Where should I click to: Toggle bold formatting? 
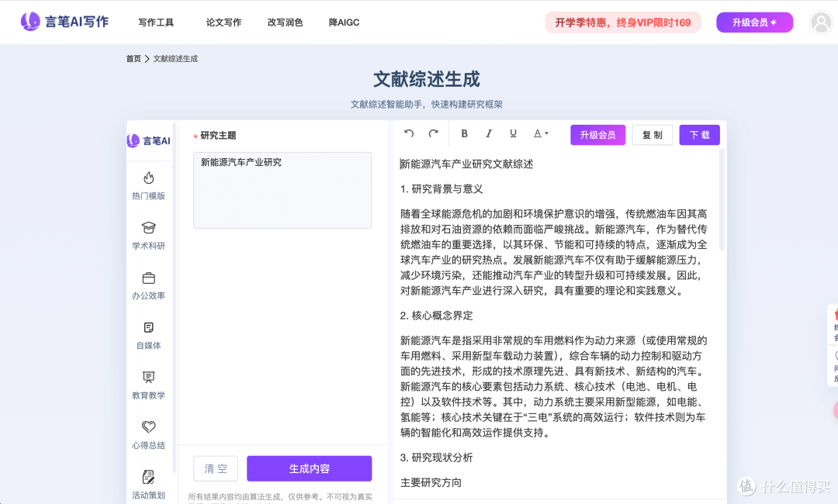[x=464, y=133]
